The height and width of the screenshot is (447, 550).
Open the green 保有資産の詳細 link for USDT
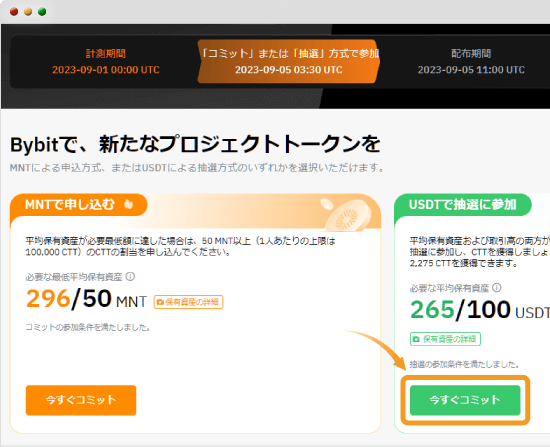pyautogui.click(x=445, y=339)
